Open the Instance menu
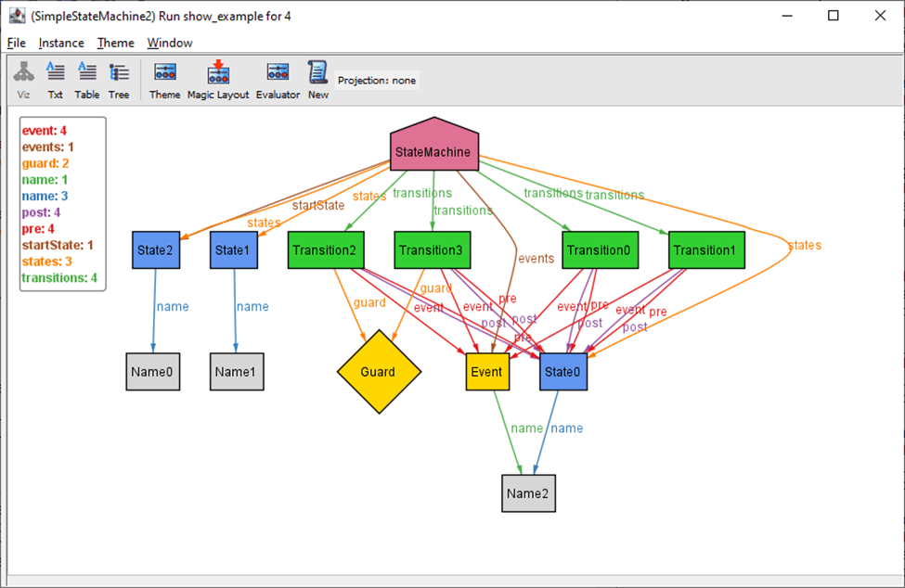Screen dimensions: 905x588 pyautogui.click(x=61, y=43)
